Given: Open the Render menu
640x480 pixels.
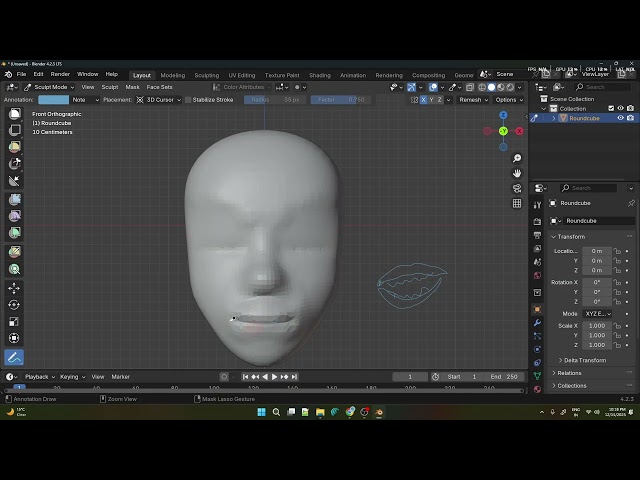Looking at the screenshot, I should [60, 74].
